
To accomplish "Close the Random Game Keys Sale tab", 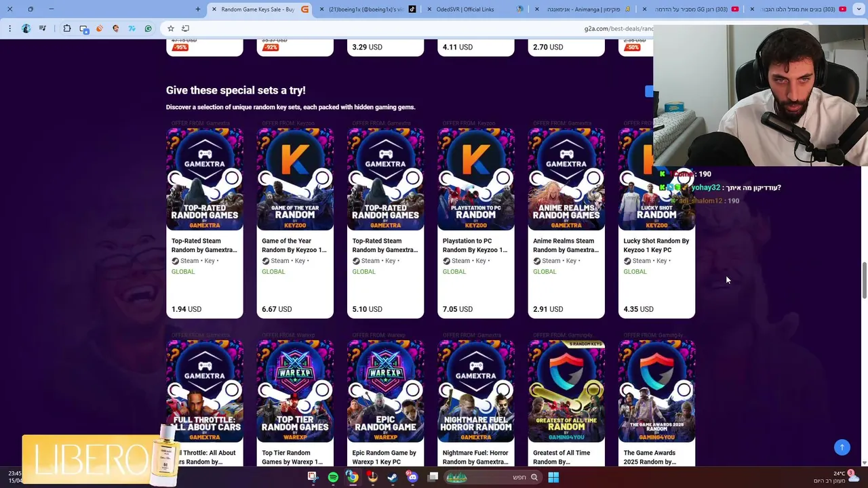I will pos(214,9).
